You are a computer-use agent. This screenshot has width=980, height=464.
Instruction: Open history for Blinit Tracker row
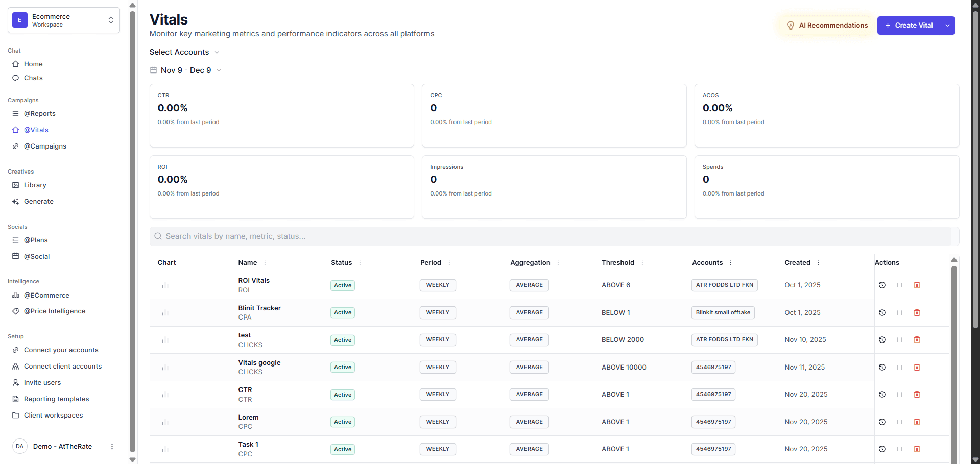[882, 313]
